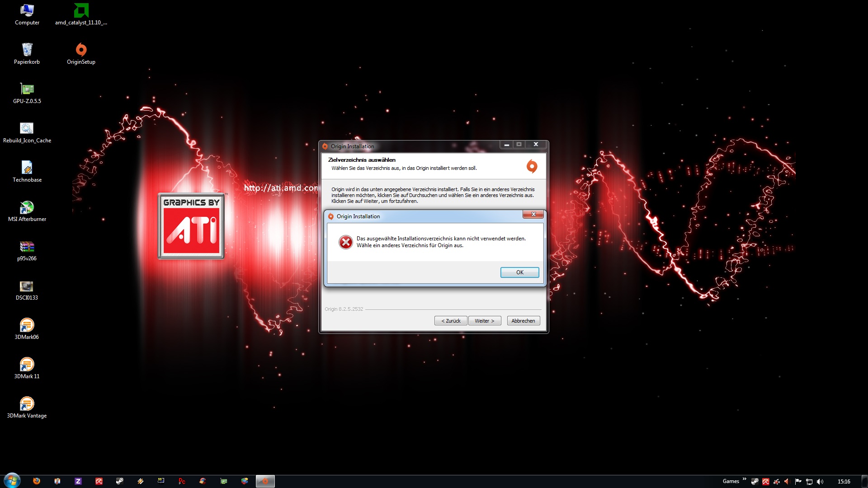This screenshot has height=488, width=868.
Task: Click OK in the Origin error dialog
Action: tap(519, 272)
